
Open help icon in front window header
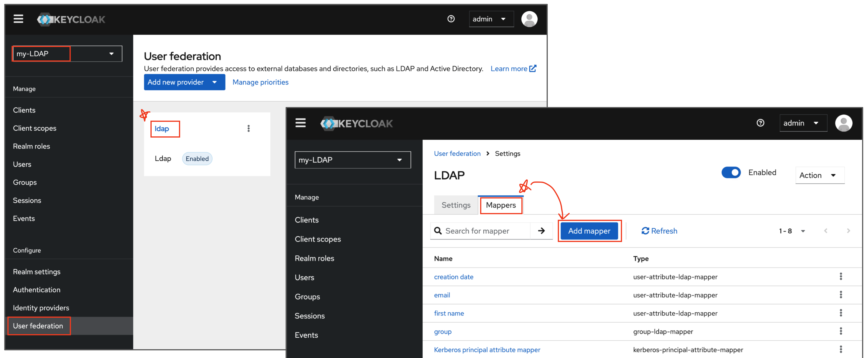(760, 123)
